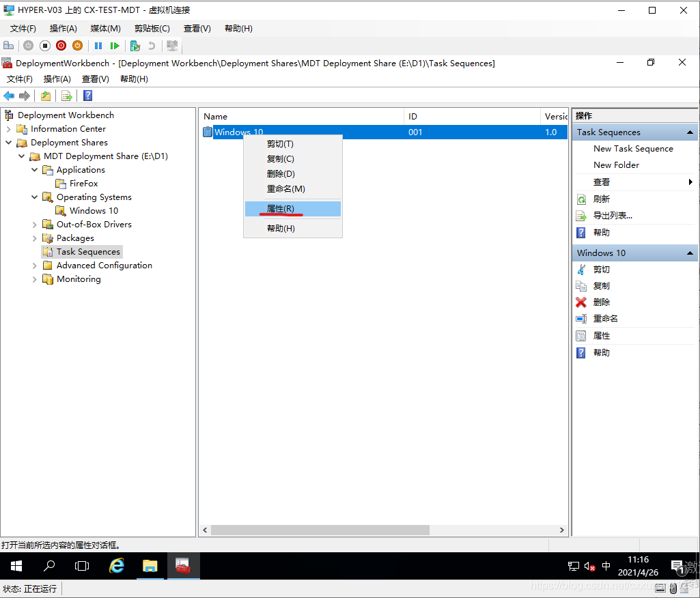The image size is (700, 598).
Task: Create a VM checkpoint with the toolbar icon
Action: pos(135,46)
